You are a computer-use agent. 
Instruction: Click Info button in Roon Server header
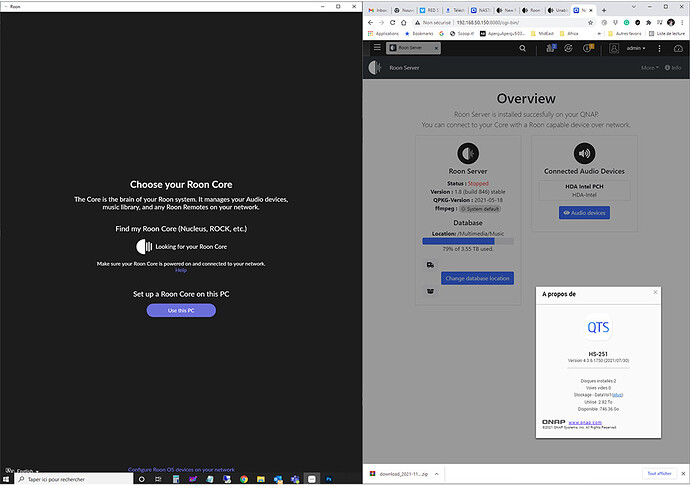(x=673, y=68)
